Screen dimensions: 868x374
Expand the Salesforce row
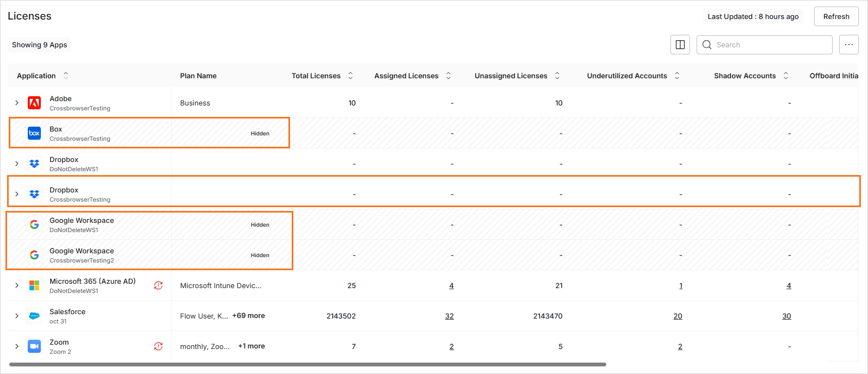pos(17,316)
